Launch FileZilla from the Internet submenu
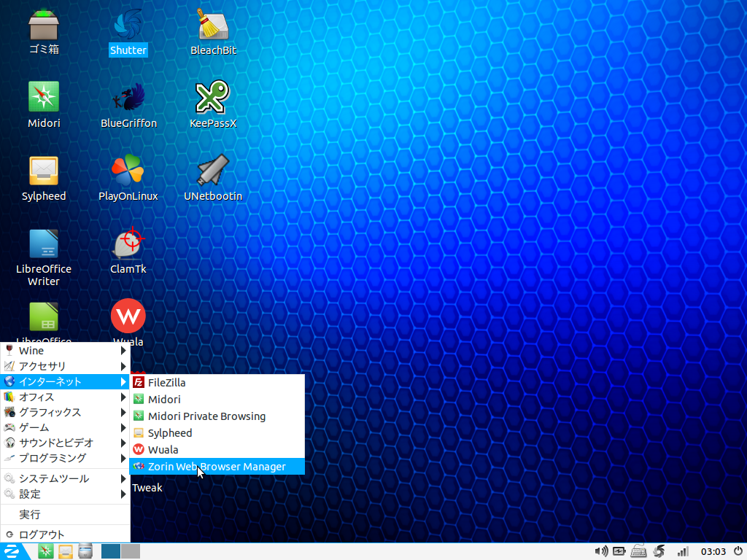 (x=217, y=382)
